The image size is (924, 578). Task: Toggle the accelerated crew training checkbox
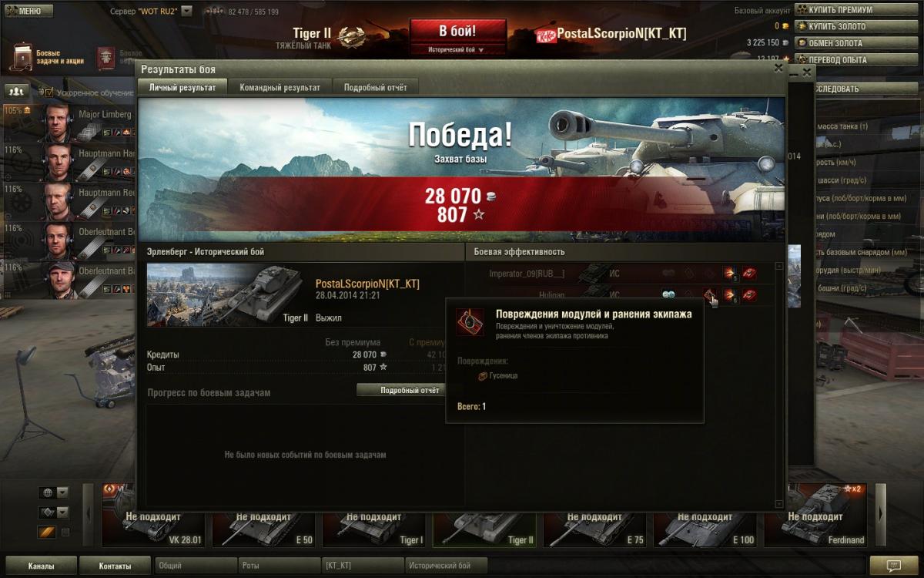49,92
